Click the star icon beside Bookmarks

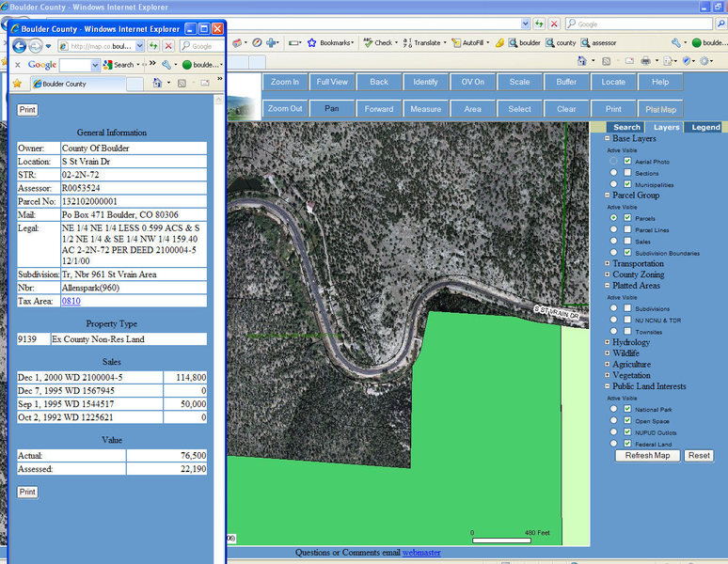click(x=312, y=42)
